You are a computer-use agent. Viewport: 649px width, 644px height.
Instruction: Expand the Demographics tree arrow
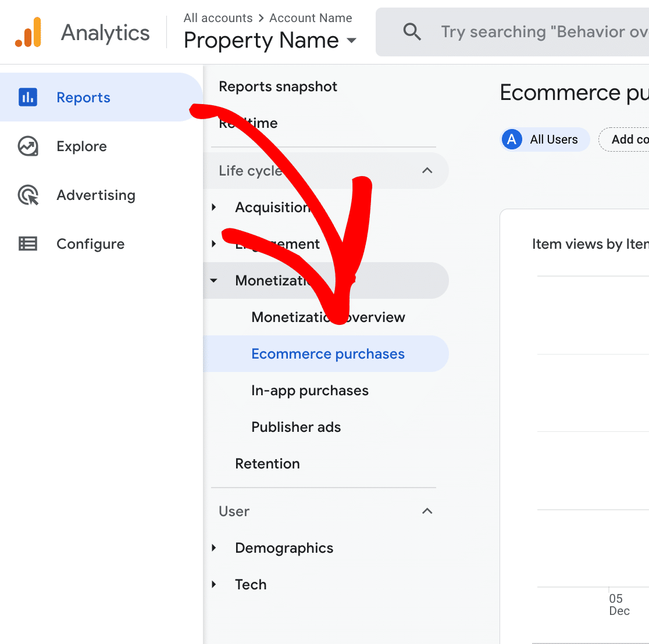pos(214,548)
